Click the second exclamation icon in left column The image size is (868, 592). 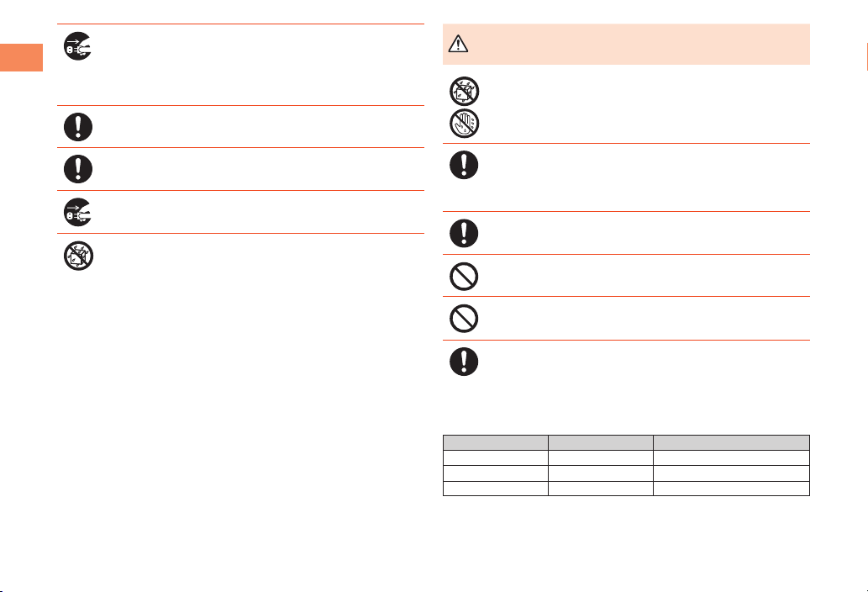pyautogui.click(x=78, y=169)
